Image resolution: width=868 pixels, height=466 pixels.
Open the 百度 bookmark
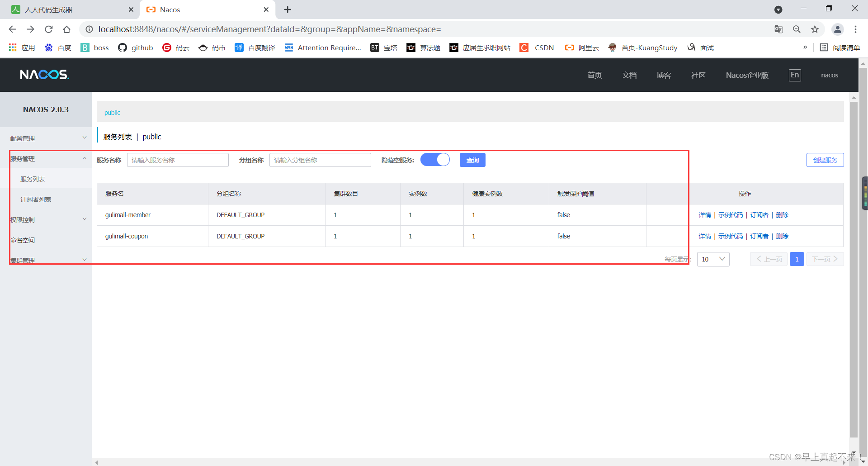(58, 48)
